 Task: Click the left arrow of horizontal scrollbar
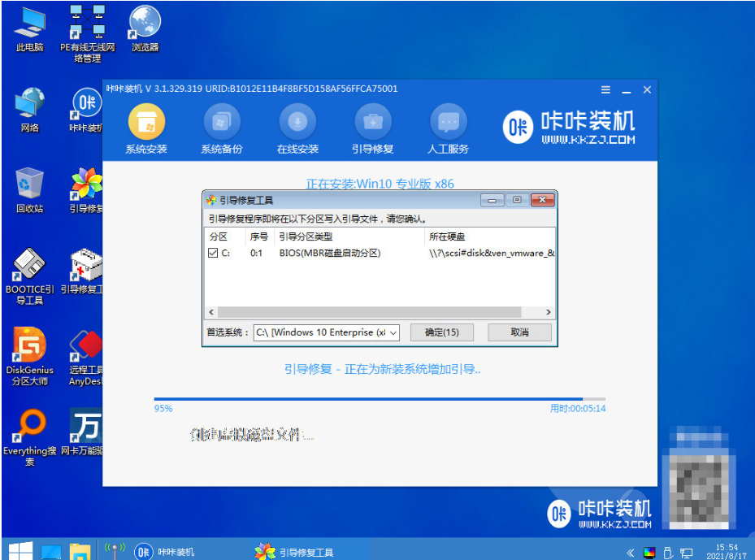[x=211, y=312]
